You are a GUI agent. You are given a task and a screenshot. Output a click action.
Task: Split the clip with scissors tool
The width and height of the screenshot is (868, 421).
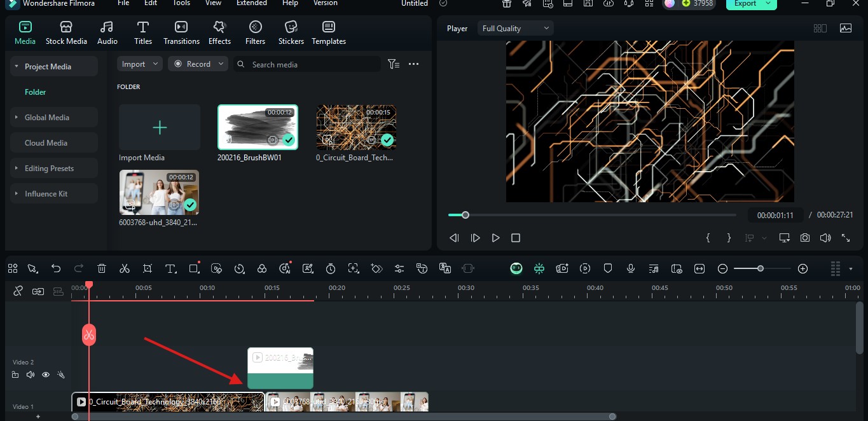[x=125, y=269]
